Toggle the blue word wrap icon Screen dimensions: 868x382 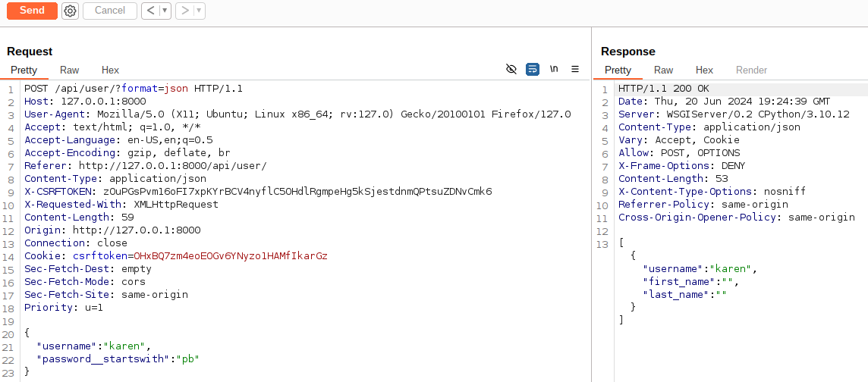tap(533, 69)
